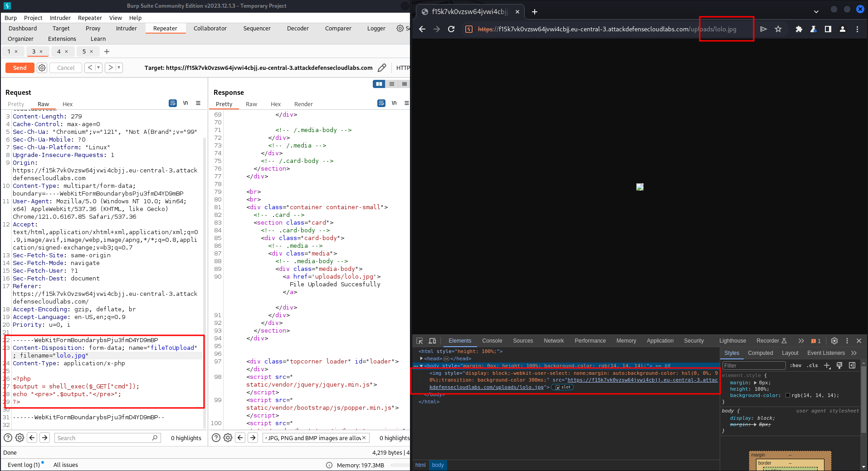Open request search settings gear

pyautogui.click(x=20, y=438)
